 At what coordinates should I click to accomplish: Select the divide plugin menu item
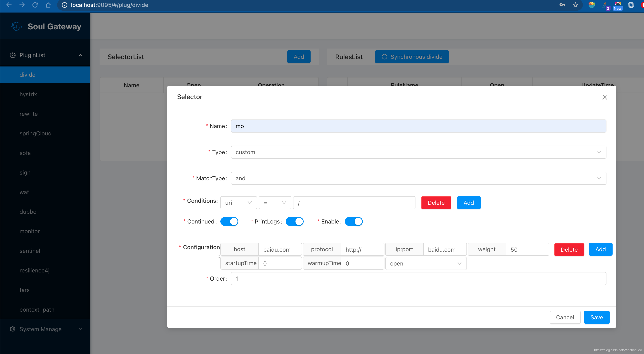click(x=45, y=75)
